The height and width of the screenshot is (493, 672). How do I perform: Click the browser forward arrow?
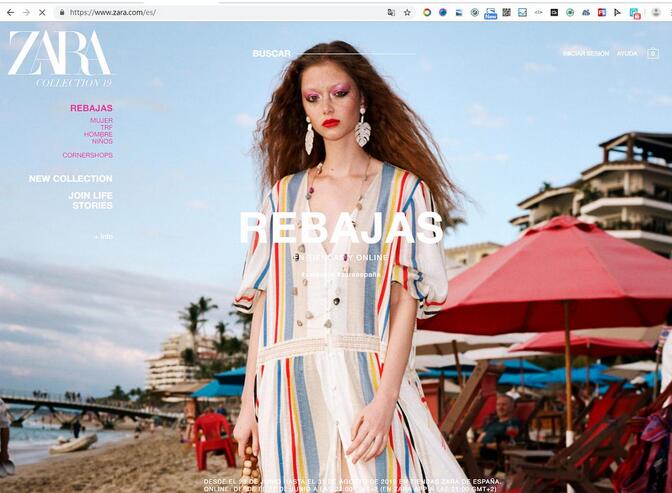click(26, 12)
